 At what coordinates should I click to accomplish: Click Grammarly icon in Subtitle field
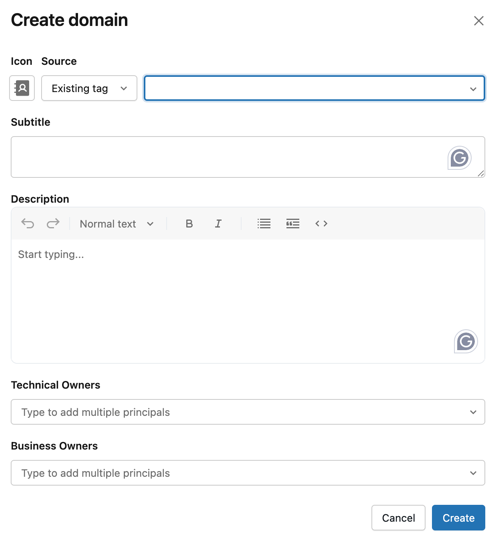459,158
